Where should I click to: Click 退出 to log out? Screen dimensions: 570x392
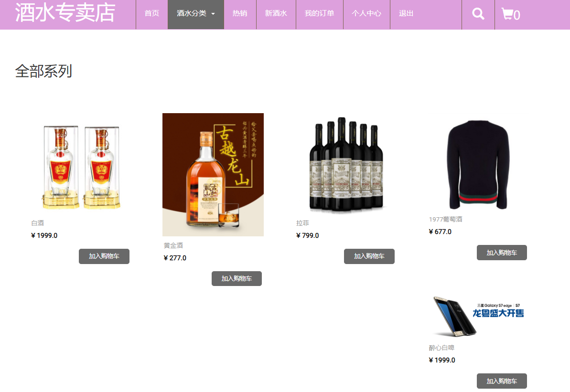point(406,14)
